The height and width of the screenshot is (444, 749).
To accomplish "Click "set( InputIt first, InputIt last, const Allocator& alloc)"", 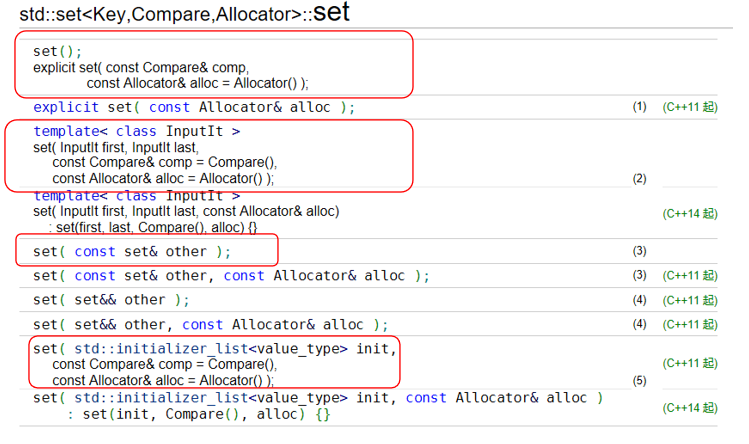I will click(186, 211).
